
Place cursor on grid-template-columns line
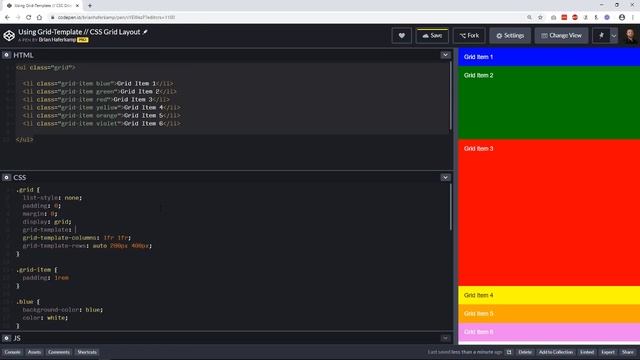coord(77,238)
